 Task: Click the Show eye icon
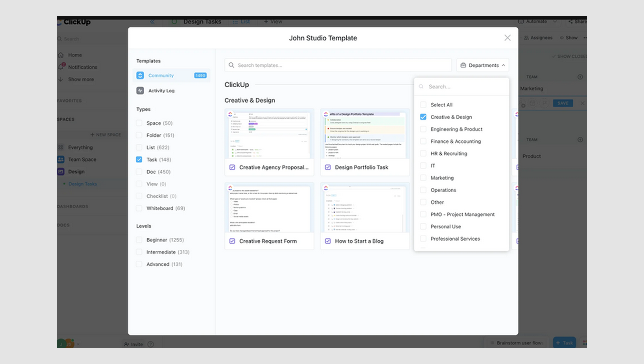(x=562, y=38)
